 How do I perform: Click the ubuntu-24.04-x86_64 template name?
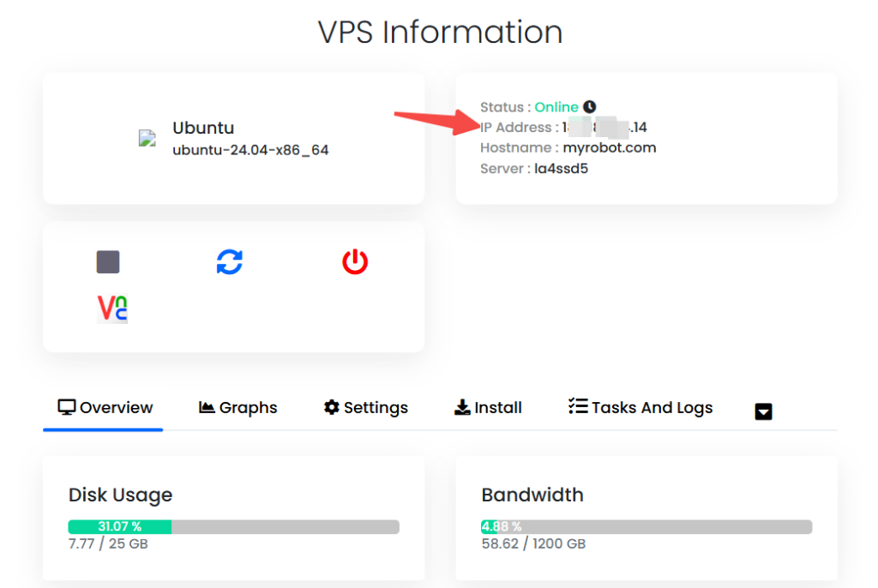point(250,150)
